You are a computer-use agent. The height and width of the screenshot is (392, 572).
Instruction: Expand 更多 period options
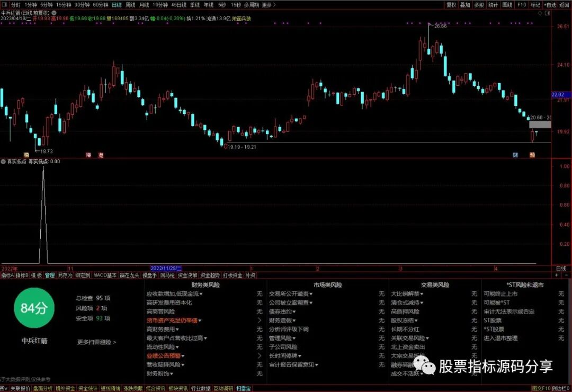coord(269,5)
